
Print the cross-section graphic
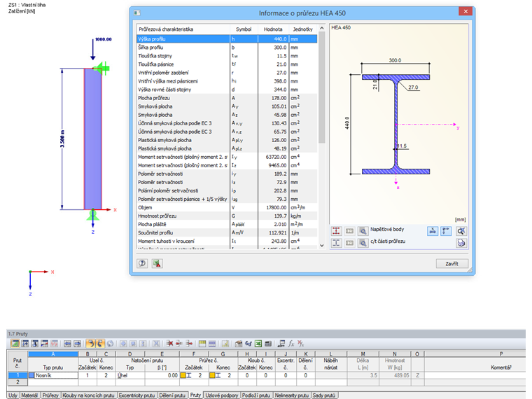(461, 243)
